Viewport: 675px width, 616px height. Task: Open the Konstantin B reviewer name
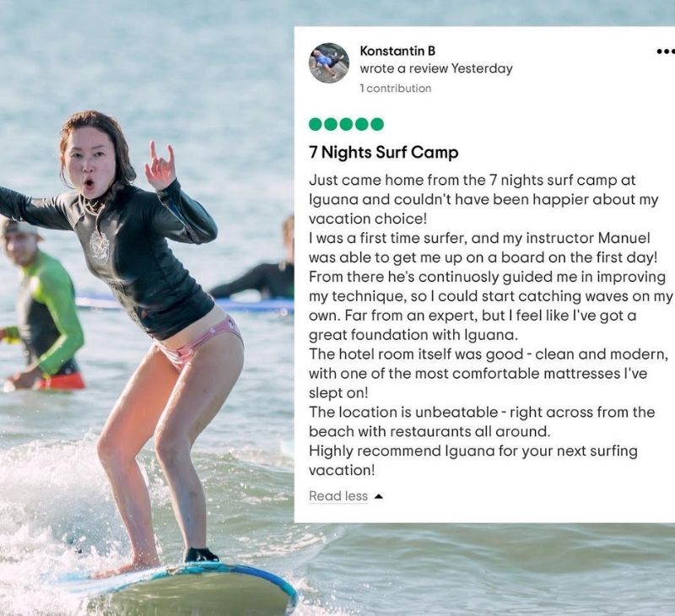[397, 51]
